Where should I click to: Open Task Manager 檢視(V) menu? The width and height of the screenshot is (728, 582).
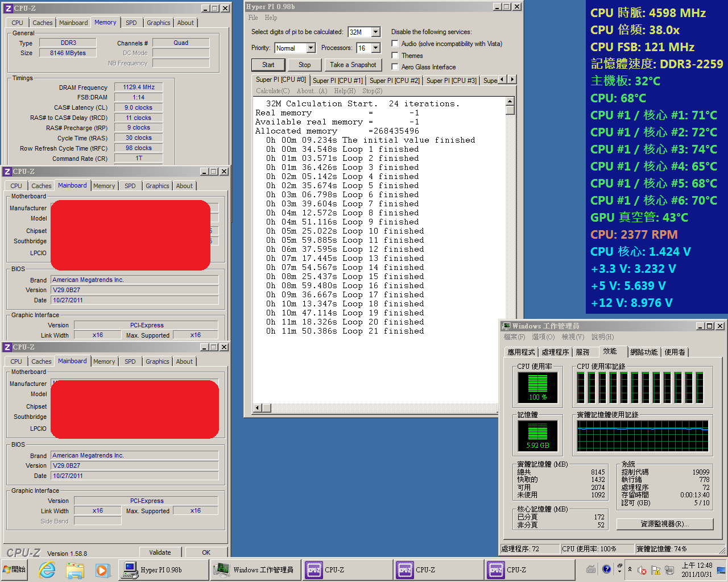coord(573,337)
